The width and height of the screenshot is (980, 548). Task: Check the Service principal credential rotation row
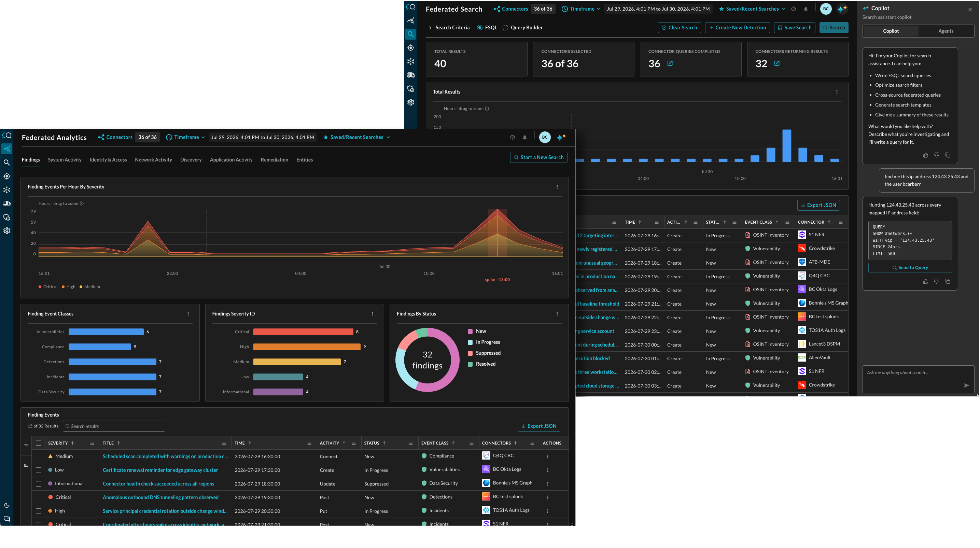click(x=39, y=511)
